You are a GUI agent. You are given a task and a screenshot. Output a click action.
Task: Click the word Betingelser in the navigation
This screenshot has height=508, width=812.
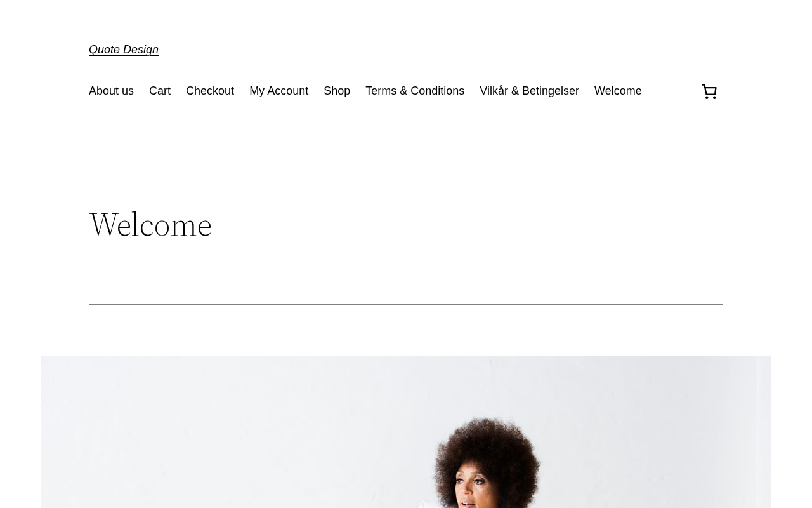pyautogui.click(x=551, y=91)
